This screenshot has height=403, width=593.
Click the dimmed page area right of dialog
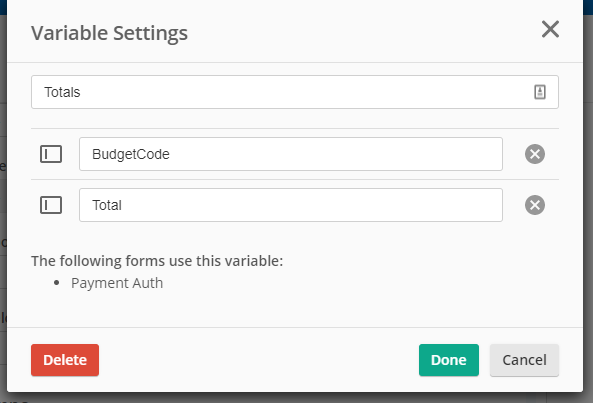point(588,208)
